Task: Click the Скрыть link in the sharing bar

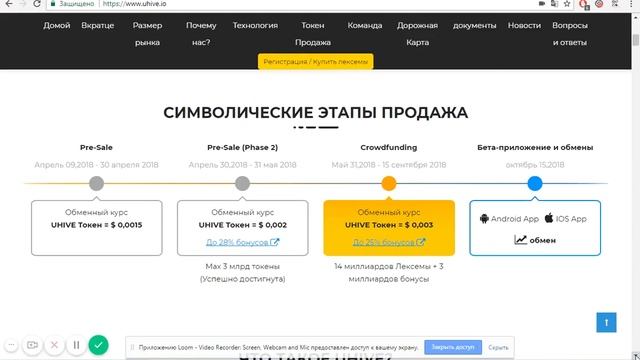Action: [498, 348]
